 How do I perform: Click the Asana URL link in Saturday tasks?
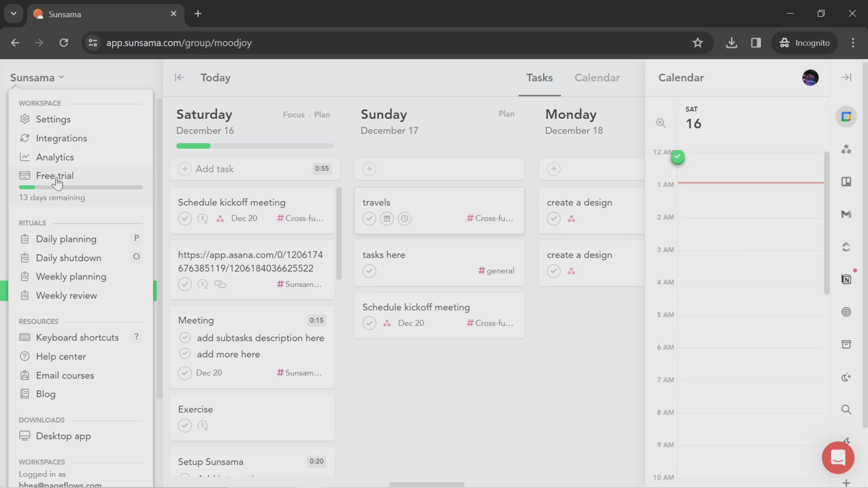tap(250, 261)
